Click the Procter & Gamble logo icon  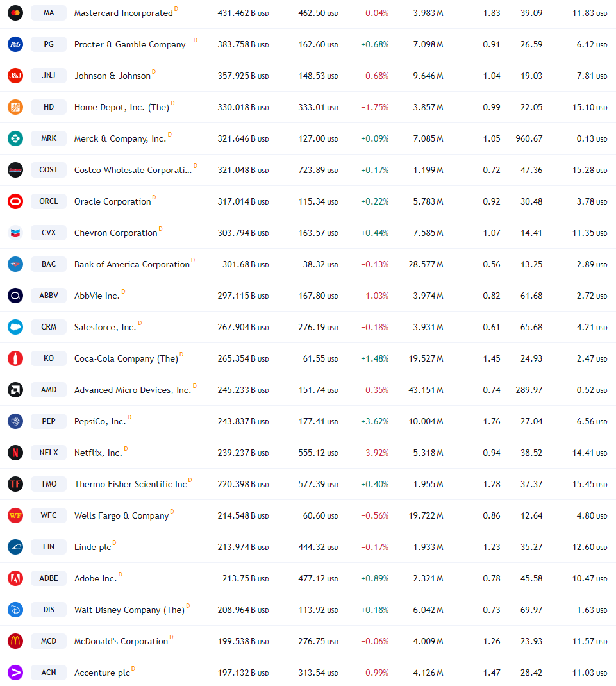(x=15, y=44)
